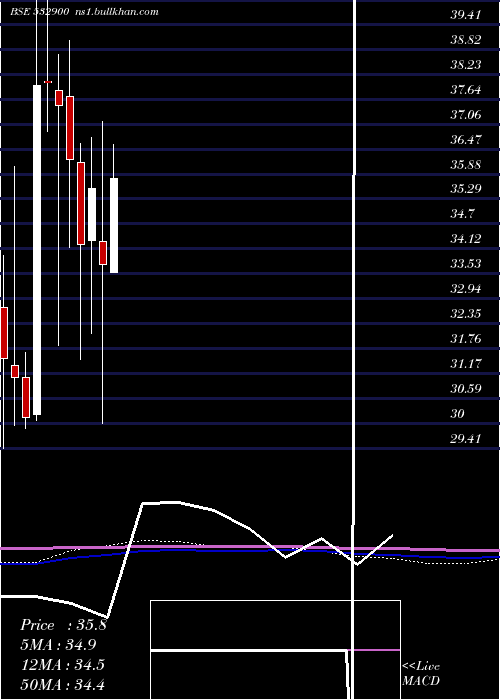Click the 34.7 price axis label
Image resolution: width=500 pixels, height=700 pixels.
462,214
